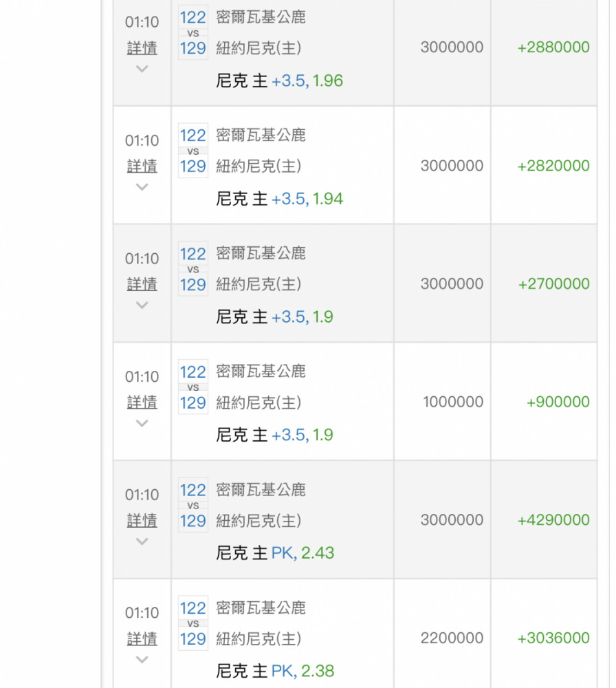The height and width of the screenshot is (688, 616).
Task: Open 詳情 link for the PK 2.43 bet
Action: (x=142, y=521)
